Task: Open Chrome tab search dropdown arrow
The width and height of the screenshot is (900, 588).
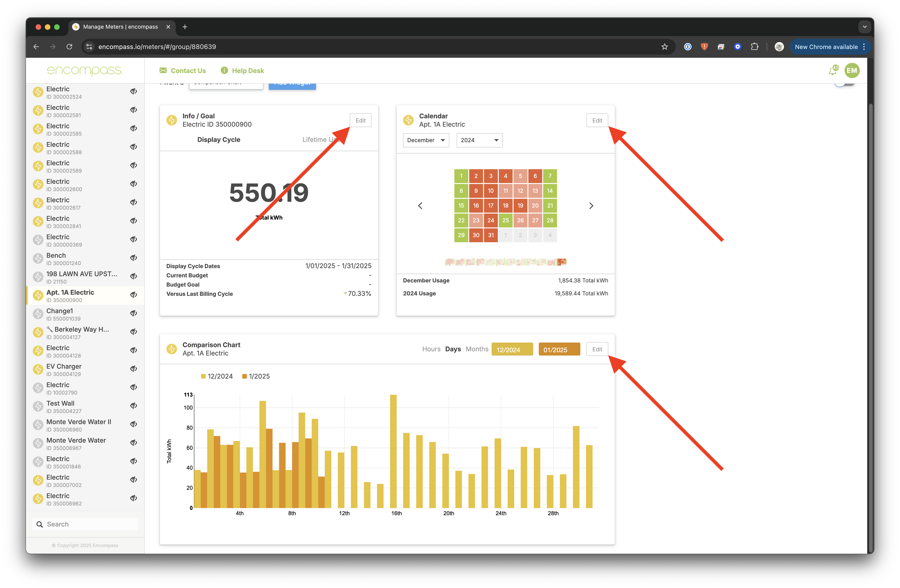Action: pos(864,27)
